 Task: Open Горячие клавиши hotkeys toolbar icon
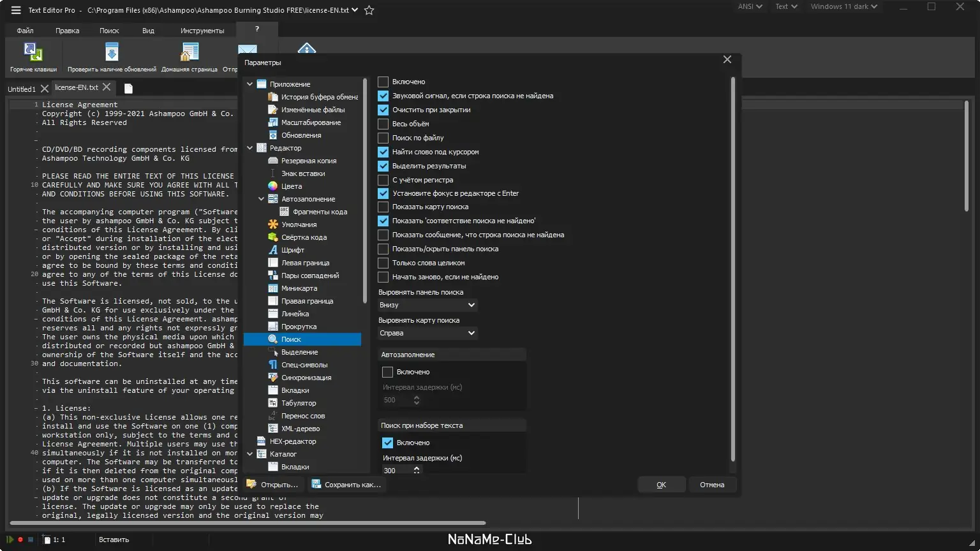(x=33, y=52)
